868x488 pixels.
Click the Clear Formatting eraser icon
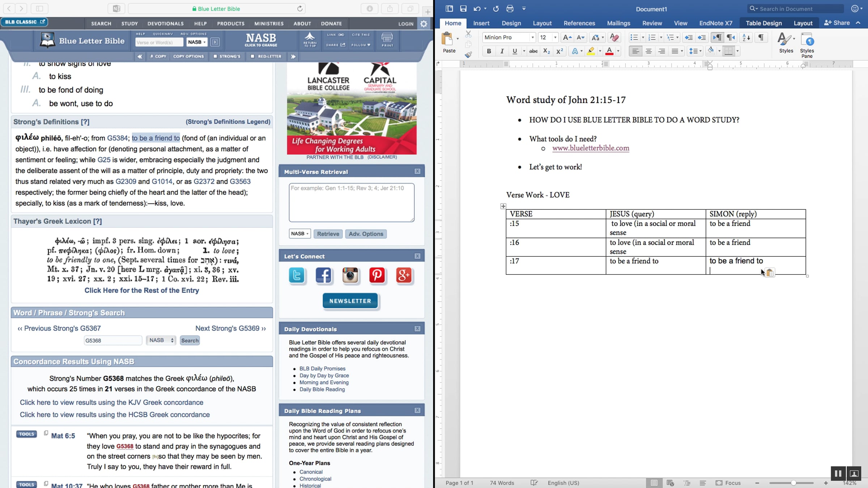coord(614,37)
